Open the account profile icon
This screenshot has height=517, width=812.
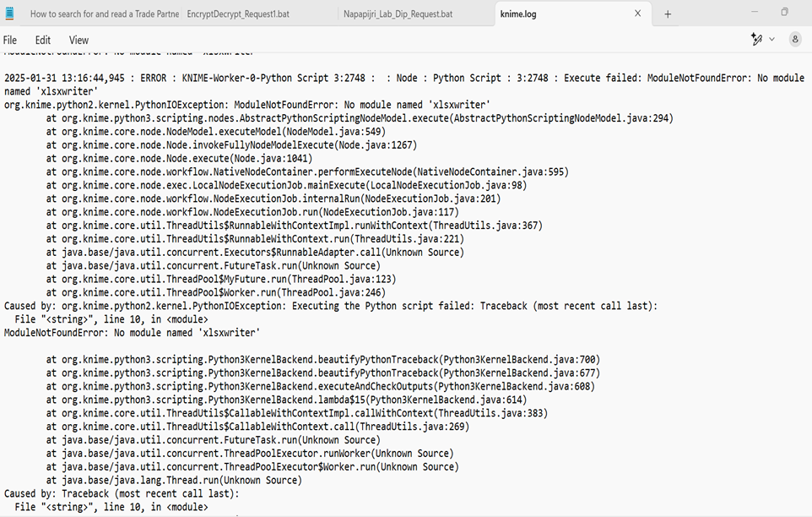click(x=795, y=40)
